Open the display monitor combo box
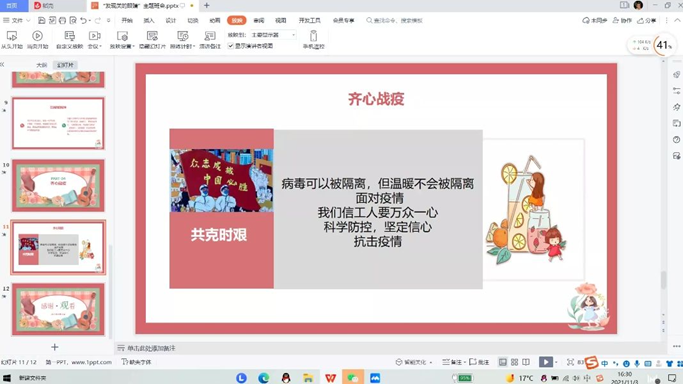The width and height of the screenshot is (683, 384). tap(273, 34)
